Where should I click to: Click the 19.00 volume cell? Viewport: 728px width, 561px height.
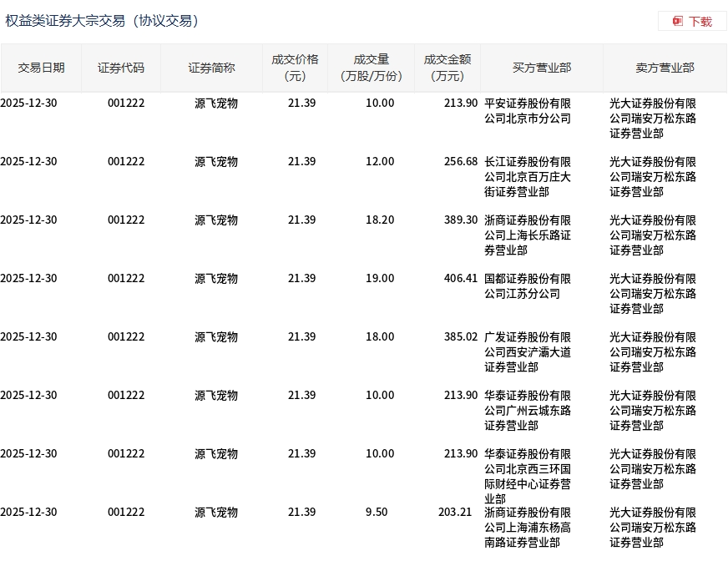380,279
